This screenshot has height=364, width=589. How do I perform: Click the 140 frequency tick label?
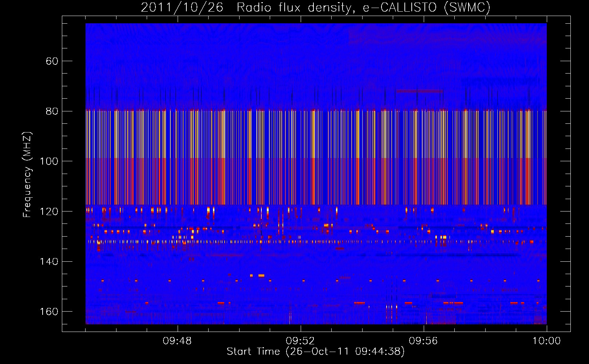click(x=49, y=262)
